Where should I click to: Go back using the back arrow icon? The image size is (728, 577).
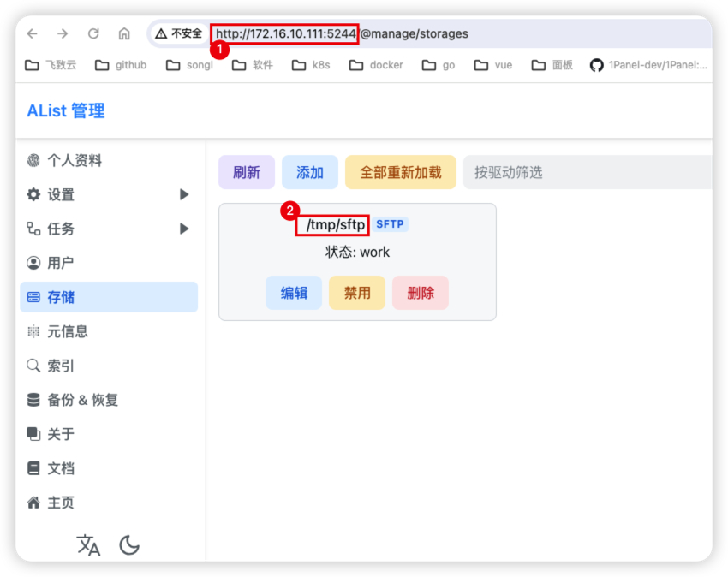[x=32, y=33]
